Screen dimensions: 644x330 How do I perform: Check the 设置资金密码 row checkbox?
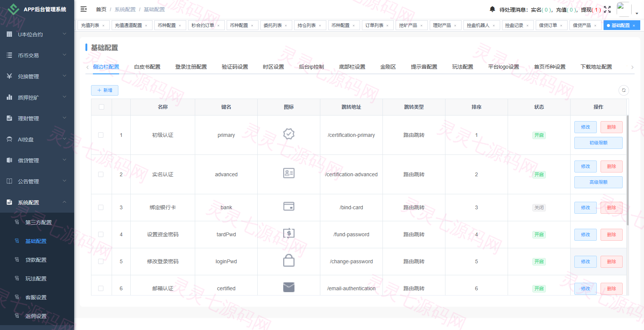coord(101,234)
